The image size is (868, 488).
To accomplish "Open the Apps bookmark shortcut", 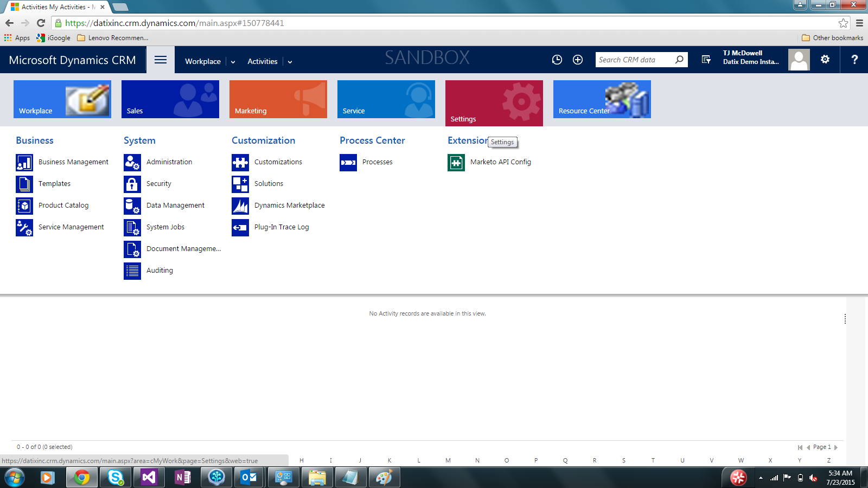I will click(17, 38).
